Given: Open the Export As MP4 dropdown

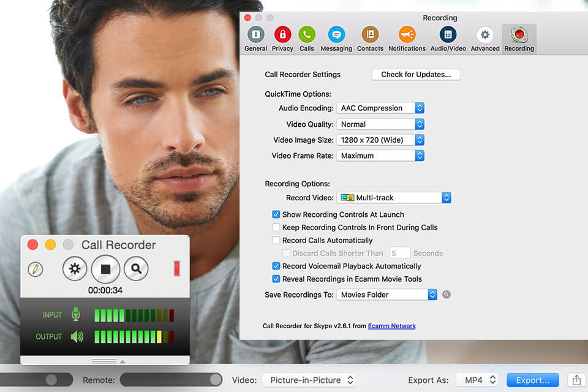Looking at the screenshot, I should coord(477,380).
